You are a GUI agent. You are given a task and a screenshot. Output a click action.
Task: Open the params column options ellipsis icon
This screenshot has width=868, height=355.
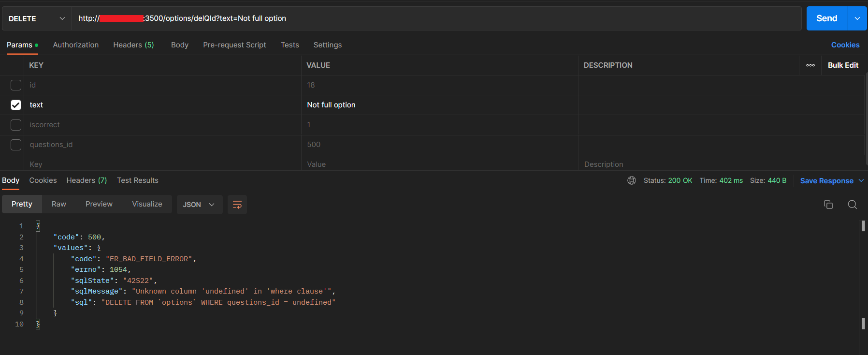coord(810,65)
